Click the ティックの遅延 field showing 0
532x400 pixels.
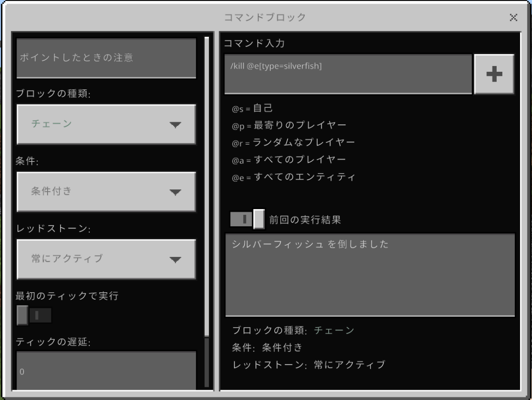click(x=106, y=370)
